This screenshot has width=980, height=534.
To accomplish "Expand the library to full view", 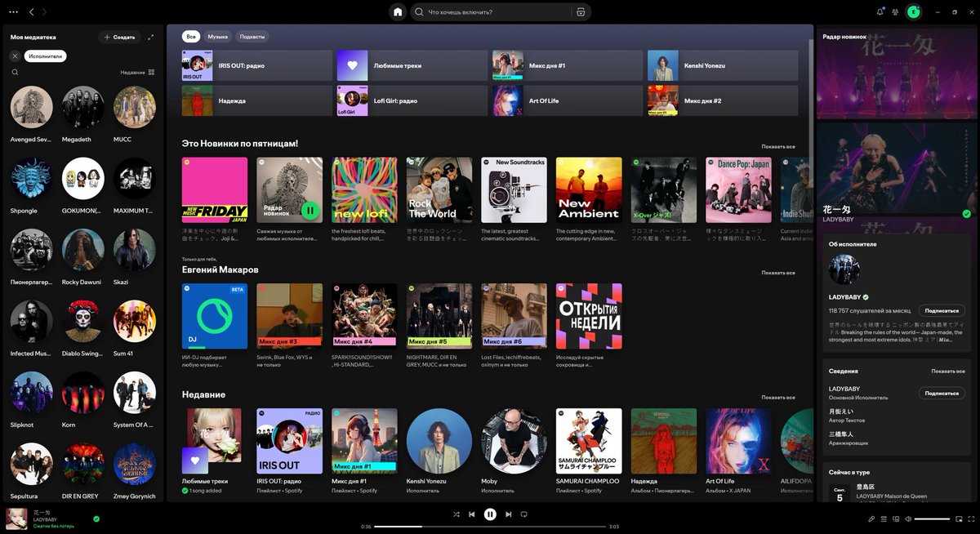I will click(151, 37).
